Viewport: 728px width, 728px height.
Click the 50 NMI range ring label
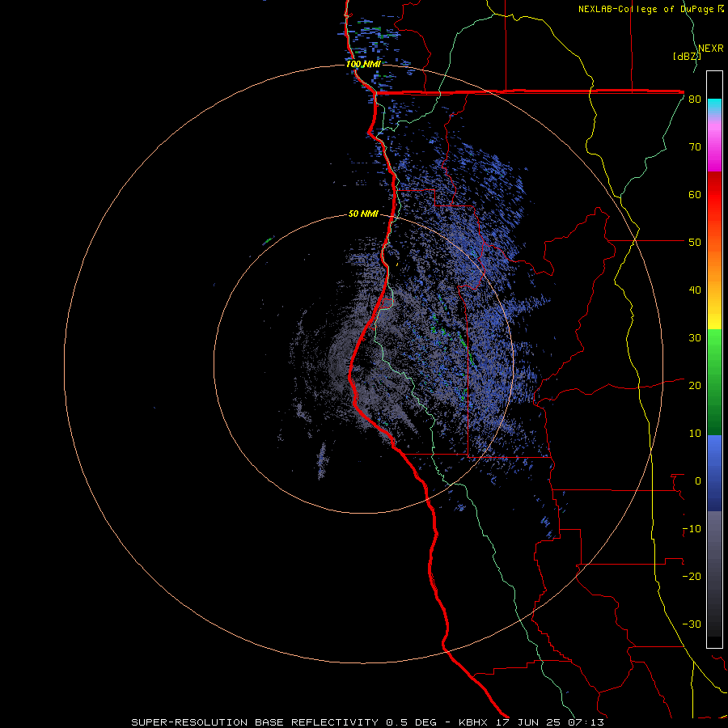point(363,214)
